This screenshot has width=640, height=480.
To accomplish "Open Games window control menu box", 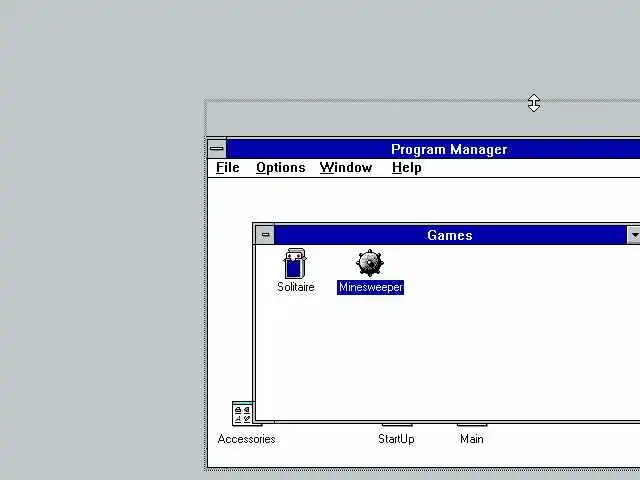I will (265, 235).
